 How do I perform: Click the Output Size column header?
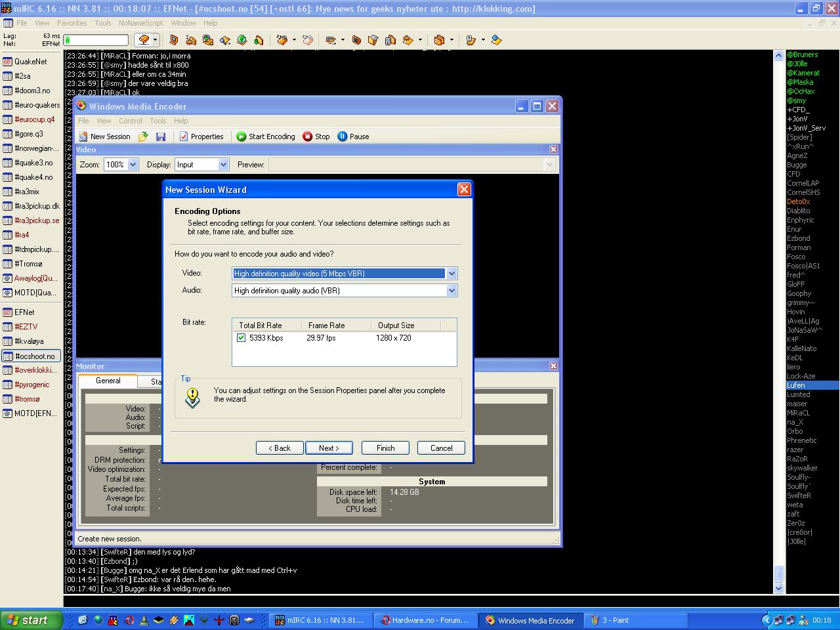406,325
